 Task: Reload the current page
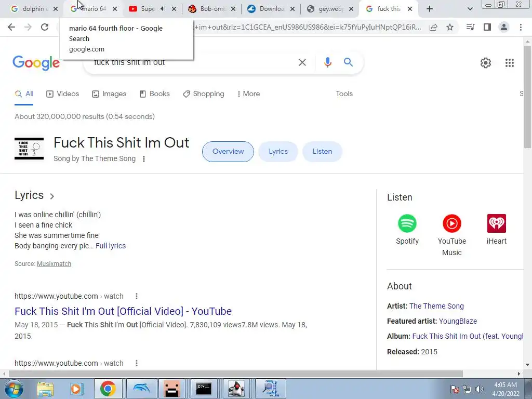point(45,27)
